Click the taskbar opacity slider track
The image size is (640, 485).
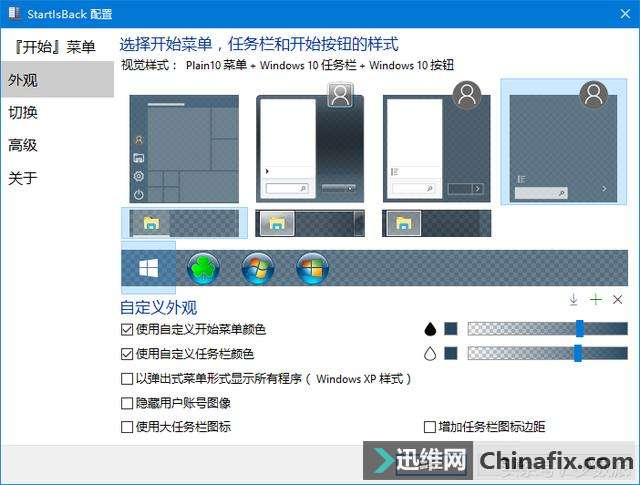pyautogui.click(x=548, y=354)
